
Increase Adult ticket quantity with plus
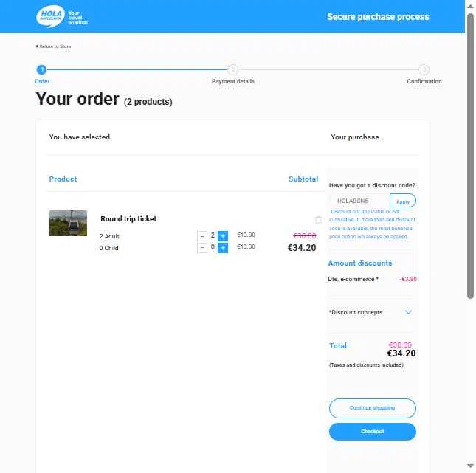[223, 236]
